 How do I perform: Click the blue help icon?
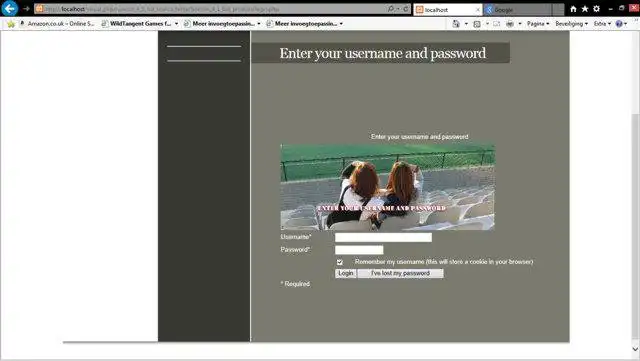[619, 24]
